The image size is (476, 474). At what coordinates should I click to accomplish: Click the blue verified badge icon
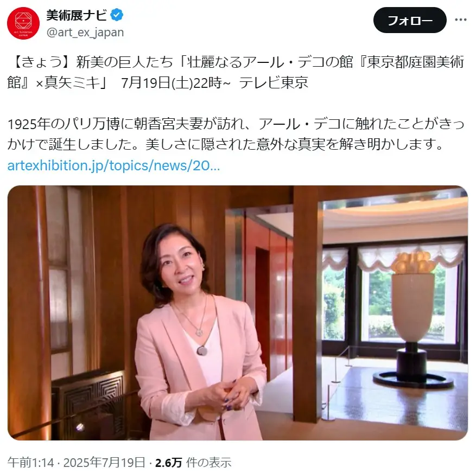117,15
